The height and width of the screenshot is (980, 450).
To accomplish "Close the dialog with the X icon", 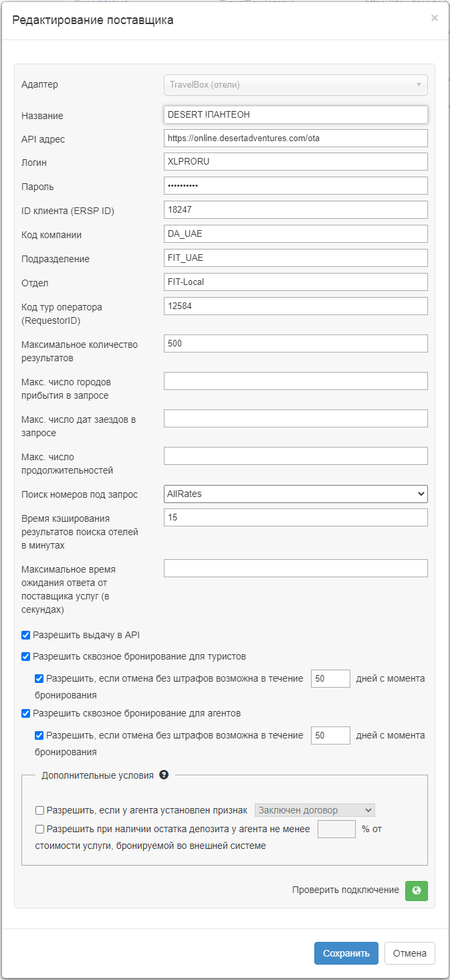I will (x=435, y=18).
